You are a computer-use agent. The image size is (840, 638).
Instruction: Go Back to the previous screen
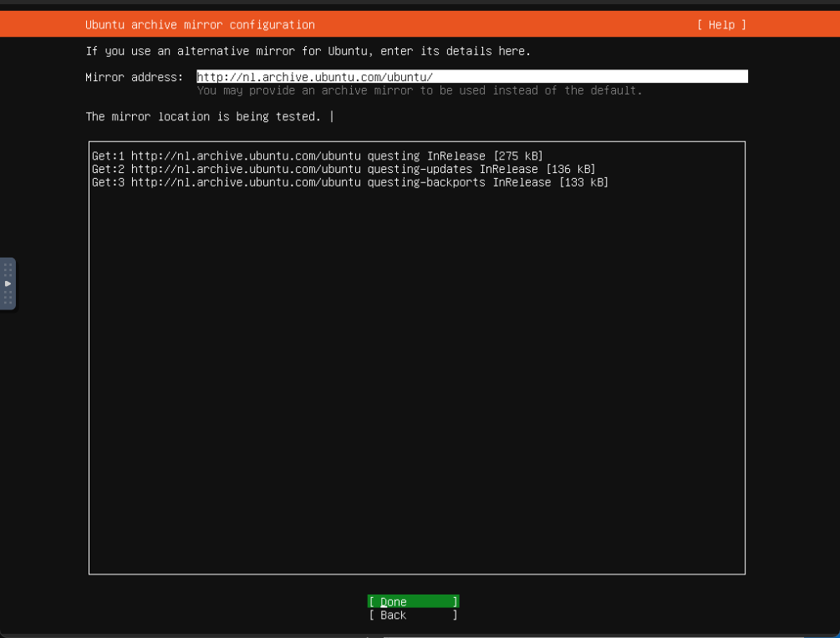point(413,615)
